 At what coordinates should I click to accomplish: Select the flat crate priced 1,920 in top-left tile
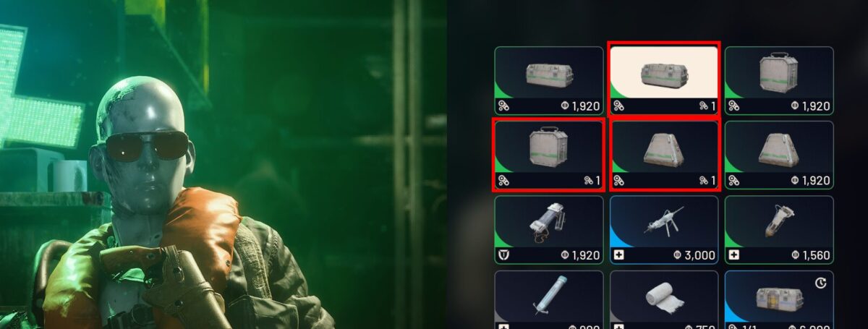549,80
